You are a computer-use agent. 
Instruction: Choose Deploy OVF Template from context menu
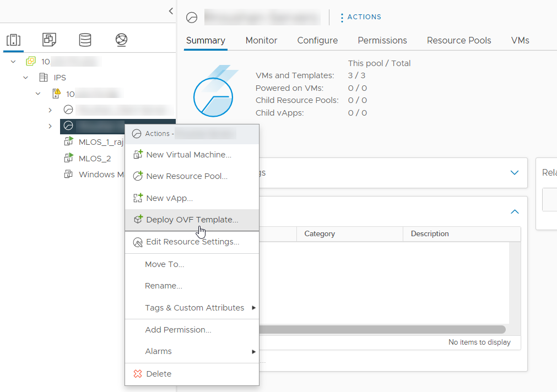click(192, 220)
